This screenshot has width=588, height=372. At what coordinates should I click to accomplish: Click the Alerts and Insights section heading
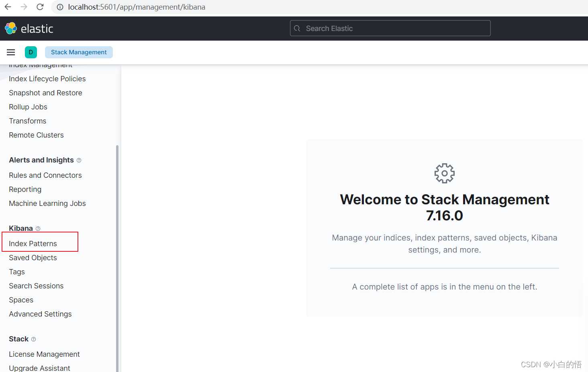41,160
